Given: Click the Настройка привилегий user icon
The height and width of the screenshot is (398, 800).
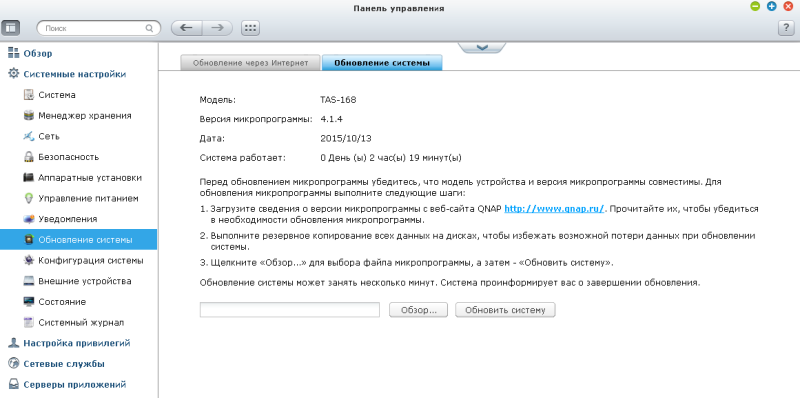Looking at the screenshot, I should pyautogui.click(x=14, y=343).
